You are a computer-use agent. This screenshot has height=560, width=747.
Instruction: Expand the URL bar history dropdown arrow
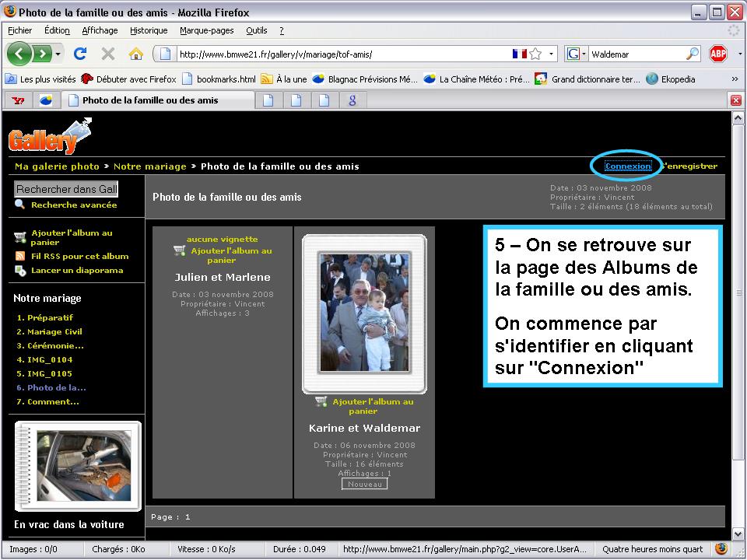[x=552, y=54]
